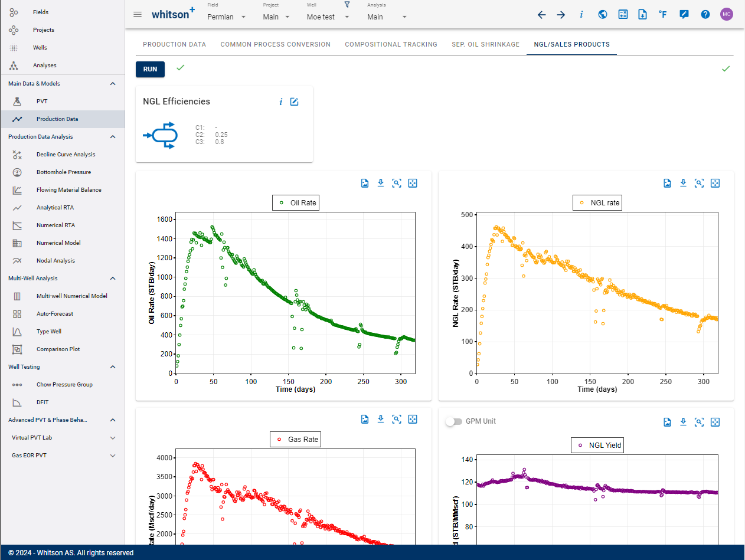
Task: Activate zoom tool on Oil Rate chart
Action: (397, 184)
